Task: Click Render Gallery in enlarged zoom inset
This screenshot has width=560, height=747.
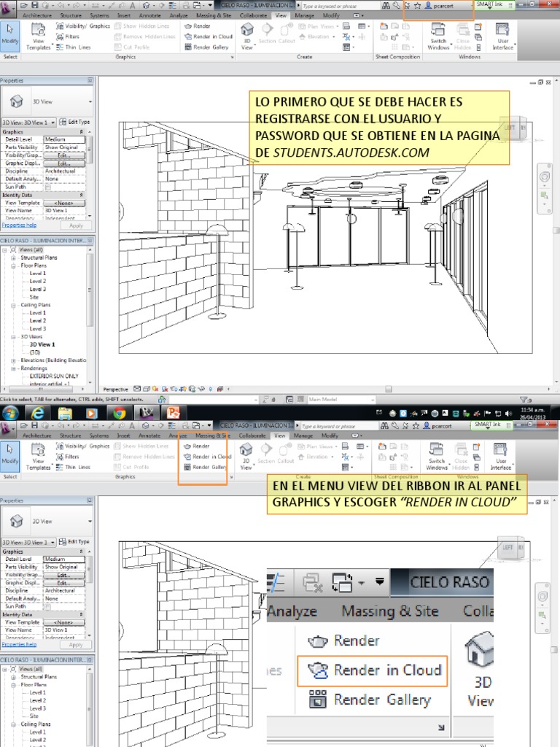Action: (370, 700)
